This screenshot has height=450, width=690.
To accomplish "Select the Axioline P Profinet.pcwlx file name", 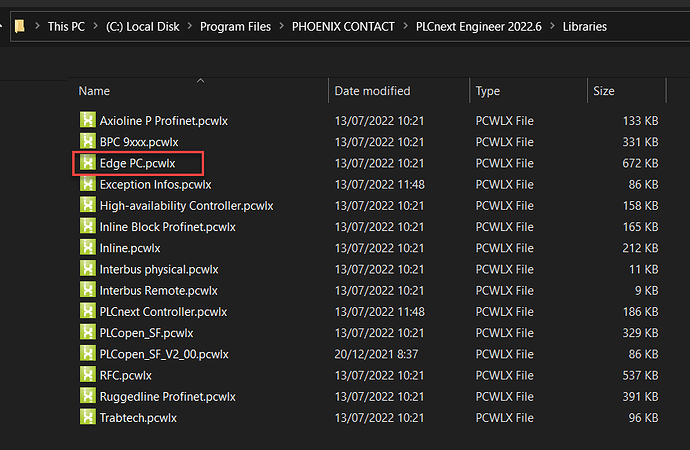I will (x=164, y=121).
